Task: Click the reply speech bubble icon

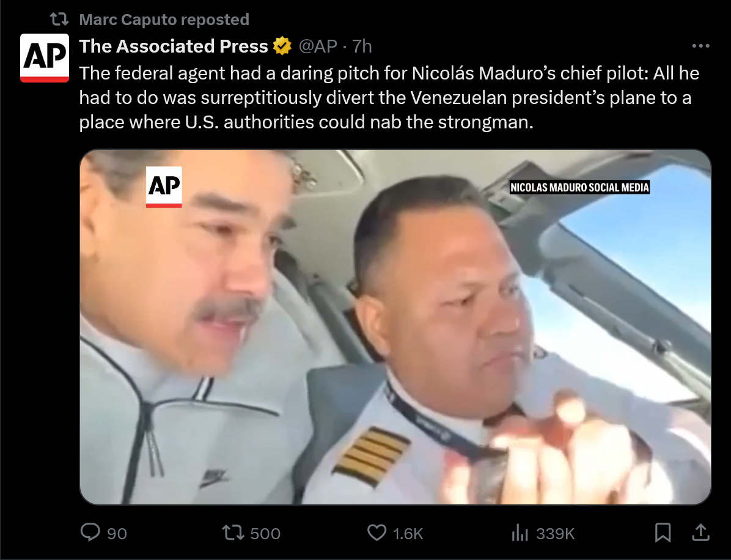Action: pos(90,532)
